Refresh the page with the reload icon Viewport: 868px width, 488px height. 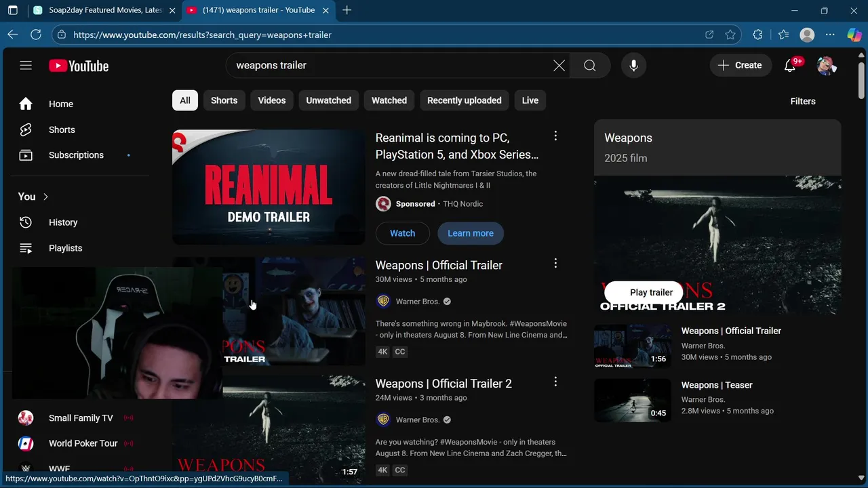(x=36, y=35)
